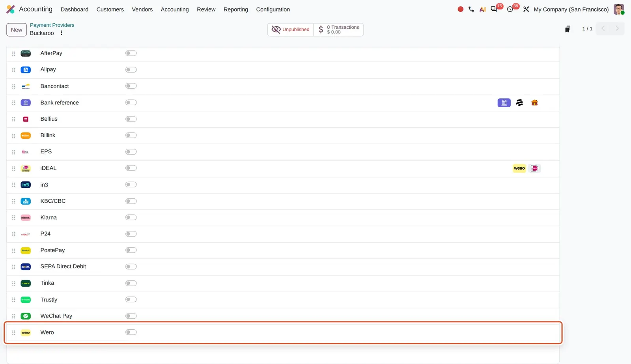Click the 1 / 1 pager counter
The height and width of the screenshot is (364, 631).
coord(587,29)
